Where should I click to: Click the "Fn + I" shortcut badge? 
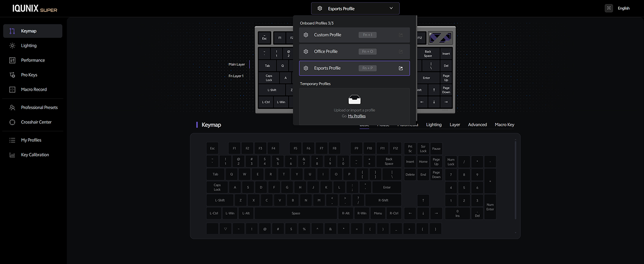click(x=368, y=35)
